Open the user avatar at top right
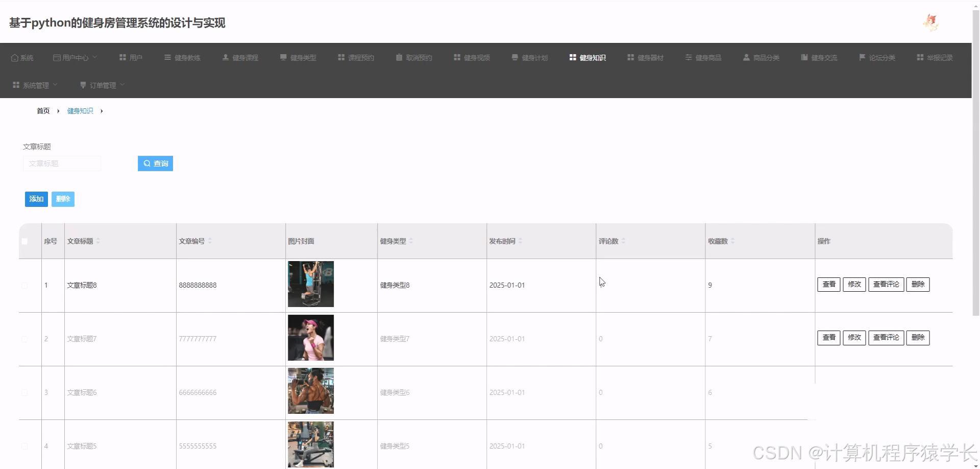This screenshot has width=980, height=469. 931,22
